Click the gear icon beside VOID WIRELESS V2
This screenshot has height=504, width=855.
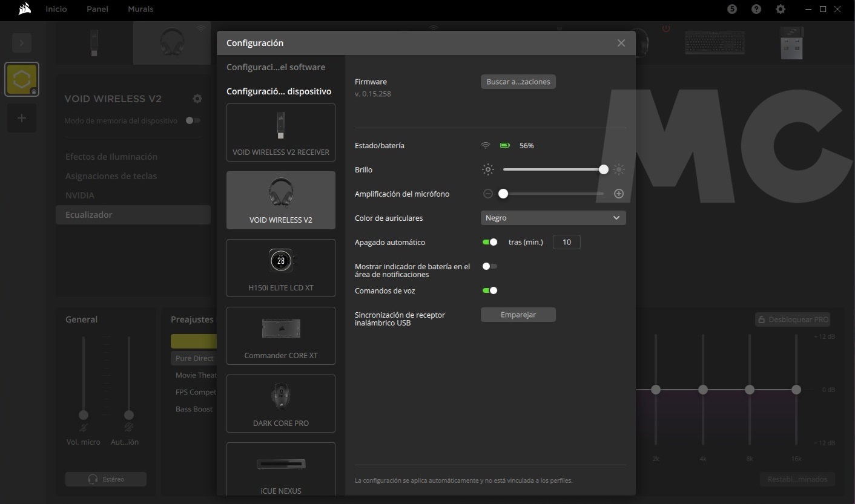tap(197, 99)
